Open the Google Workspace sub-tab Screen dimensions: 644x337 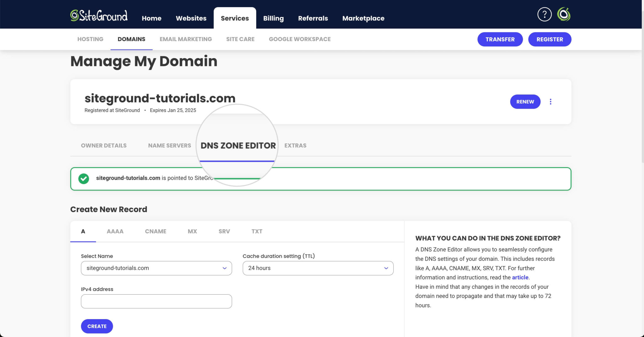point(300,39)
